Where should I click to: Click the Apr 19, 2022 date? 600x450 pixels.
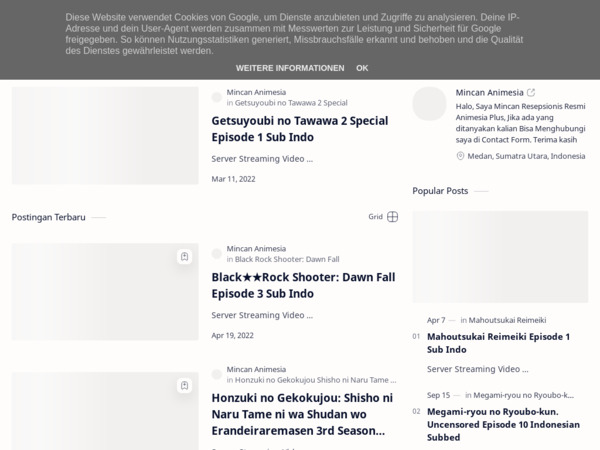(233, 336)
